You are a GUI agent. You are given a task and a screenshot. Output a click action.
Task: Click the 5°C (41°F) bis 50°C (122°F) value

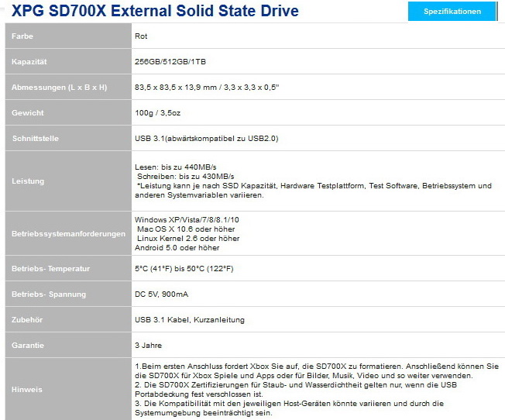coord(184,268)
